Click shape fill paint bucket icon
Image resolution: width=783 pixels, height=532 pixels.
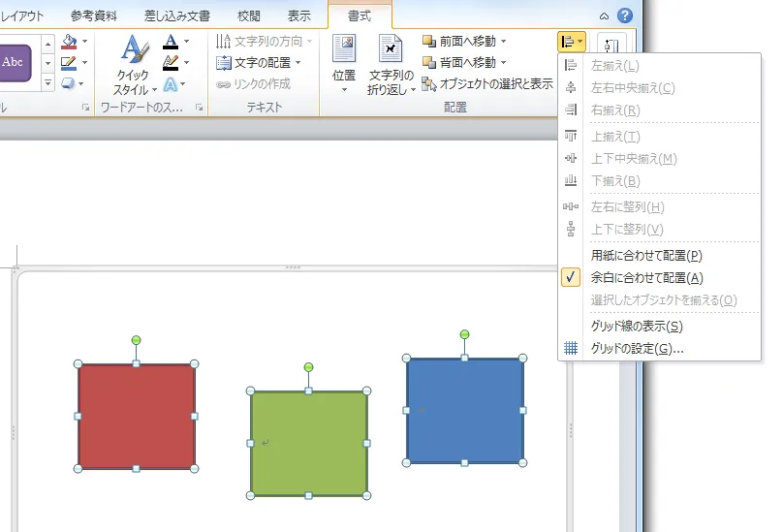[69, 41]
